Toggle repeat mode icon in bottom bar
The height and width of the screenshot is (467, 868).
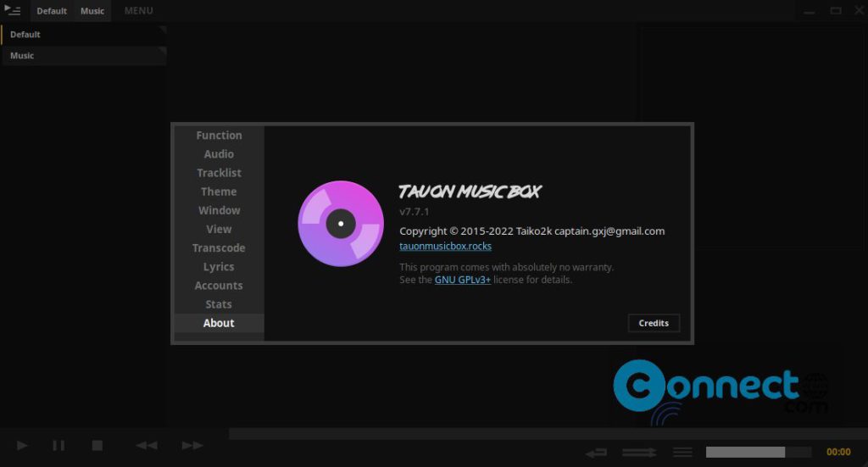596,453
